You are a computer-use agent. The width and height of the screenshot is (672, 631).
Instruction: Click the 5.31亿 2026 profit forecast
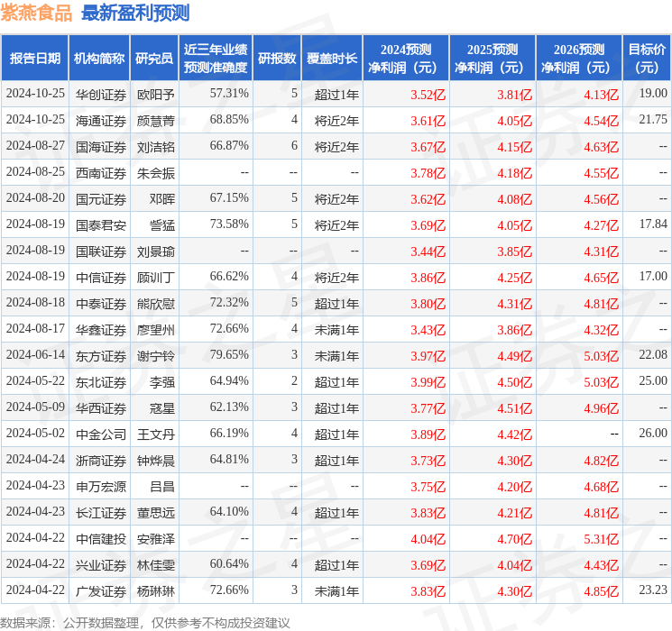[x=601, y=539]
